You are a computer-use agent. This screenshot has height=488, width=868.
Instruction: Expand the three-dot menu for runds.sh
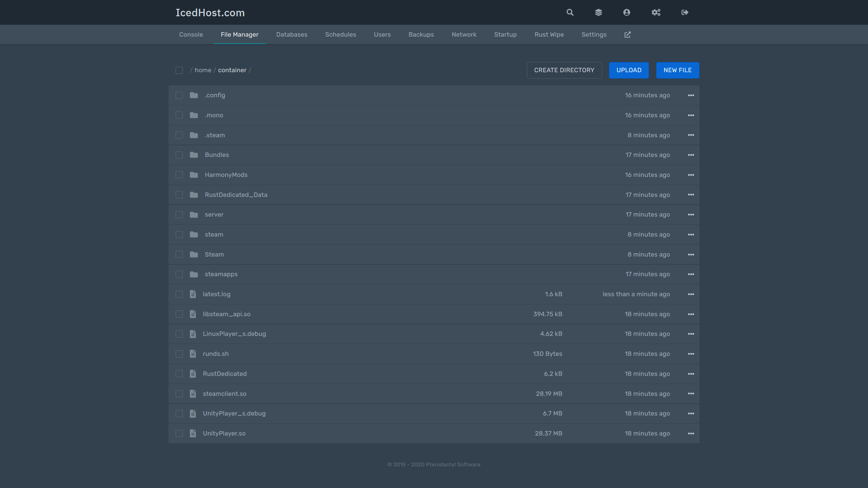pyautogui.click(x=690, y=353)
